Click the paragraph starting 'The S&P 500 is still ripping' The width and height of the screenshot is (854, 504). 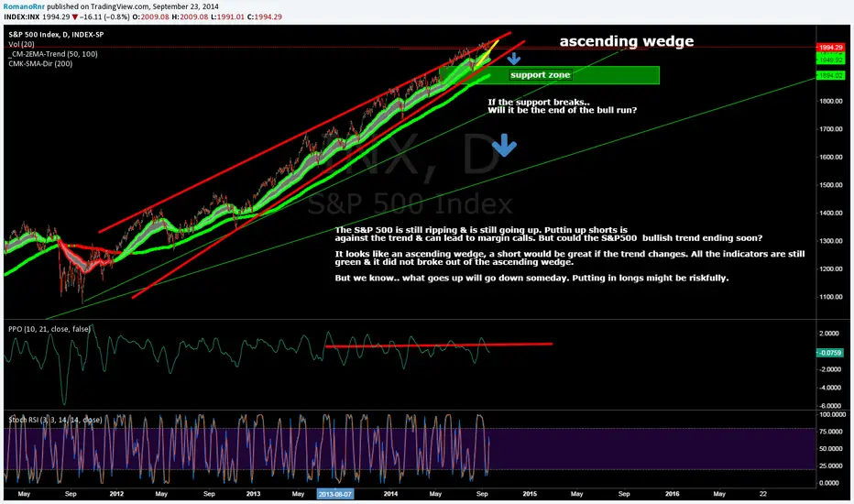(x=549, y=234)
